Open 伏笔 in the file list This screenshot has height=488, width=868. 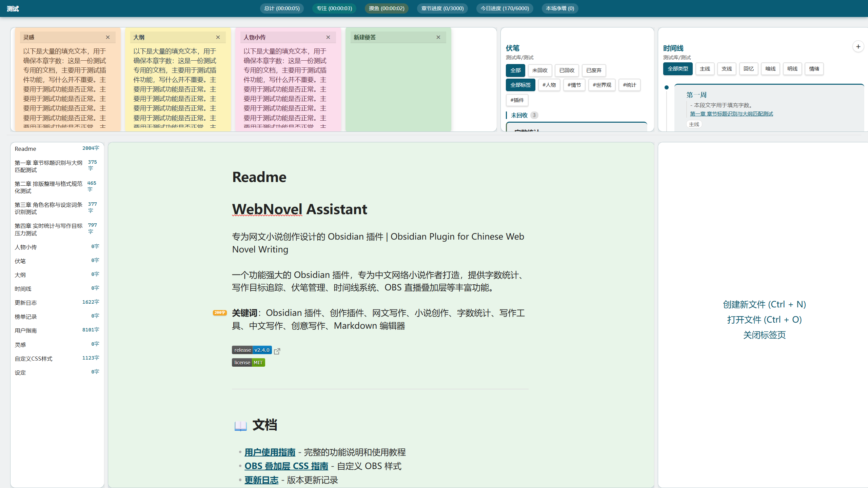coord(57,261)
